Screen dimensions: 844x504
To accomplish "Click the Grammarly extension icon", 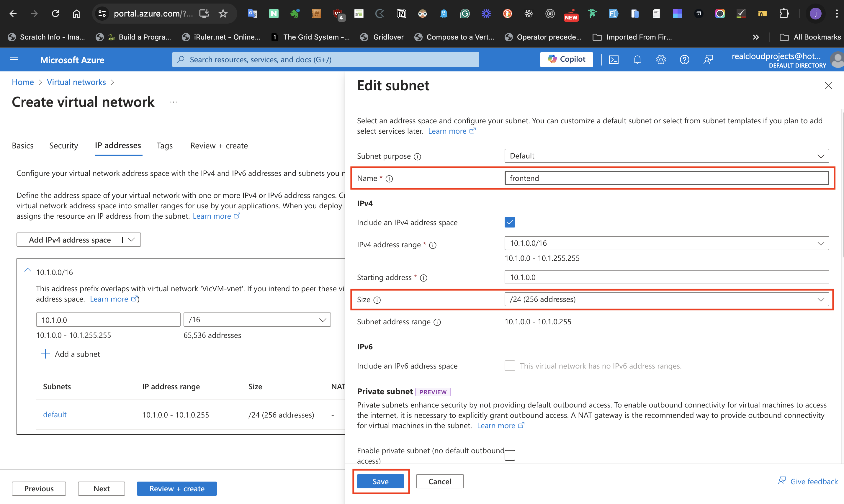I will point(464,14).
